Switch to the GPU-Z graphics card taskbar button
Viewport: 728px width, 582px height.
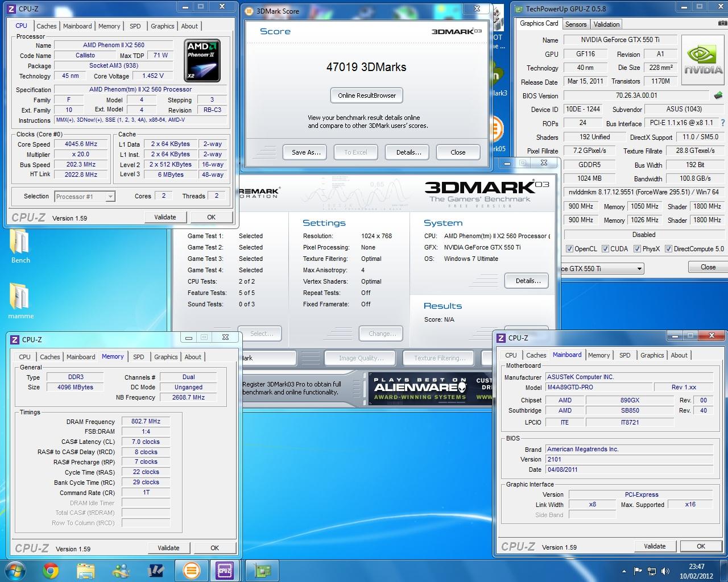(x=262, y=570)
